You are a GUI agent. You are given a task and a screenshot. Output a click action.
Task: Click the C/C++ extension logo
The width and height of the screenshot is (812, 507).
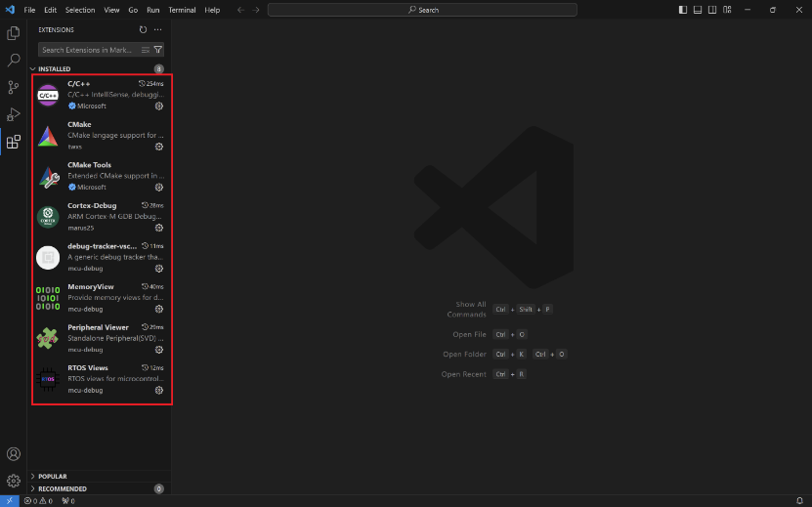(x=48, y=96)
